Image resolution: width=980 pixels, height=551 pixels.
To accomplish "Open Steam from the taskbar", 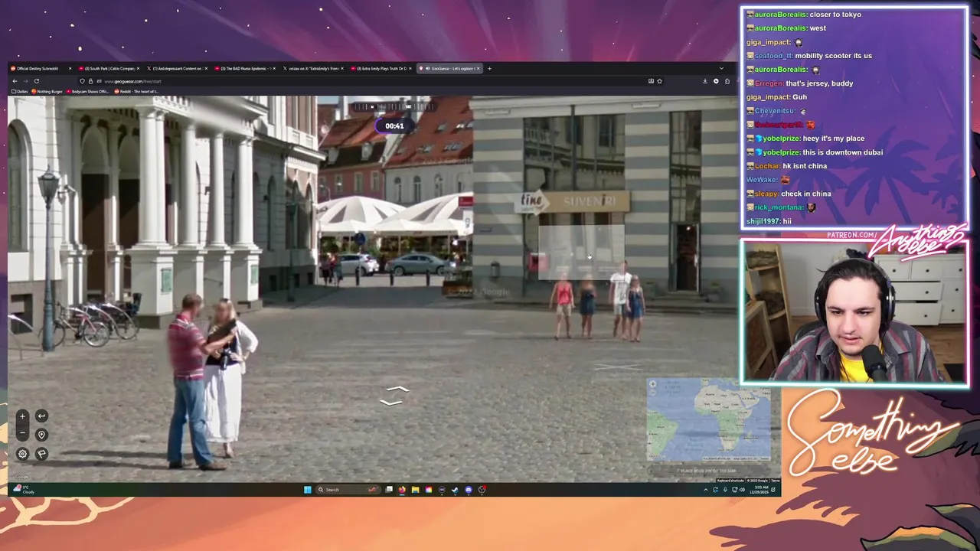I will click(455, 490).
